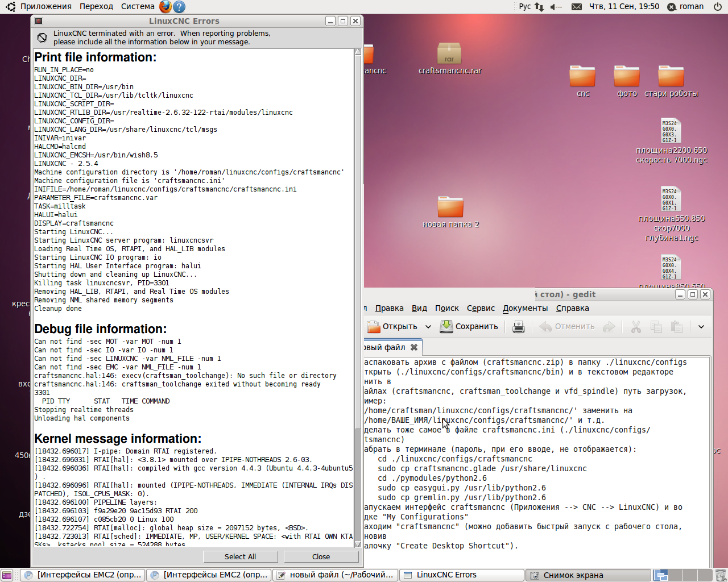Screen dimensions: 728x582
Task: Click the gedit paste icon
Action: 676,327
